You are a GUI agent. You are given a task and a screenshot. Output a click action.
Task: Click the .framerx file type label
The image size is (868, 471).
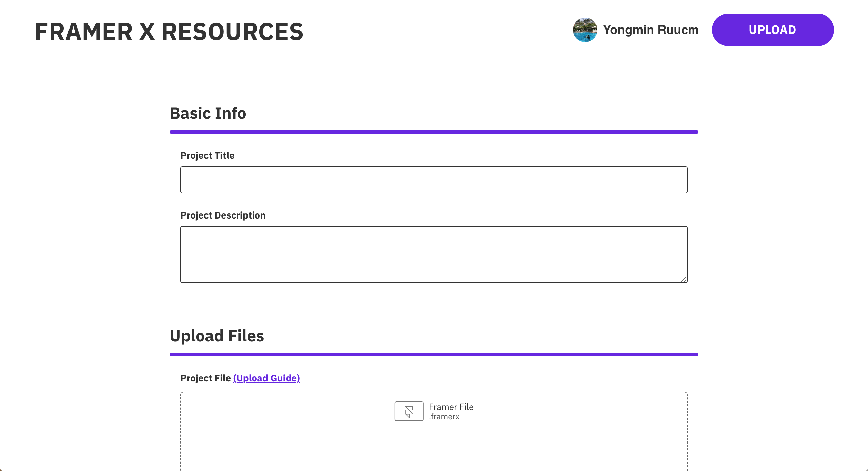point(444,416)
